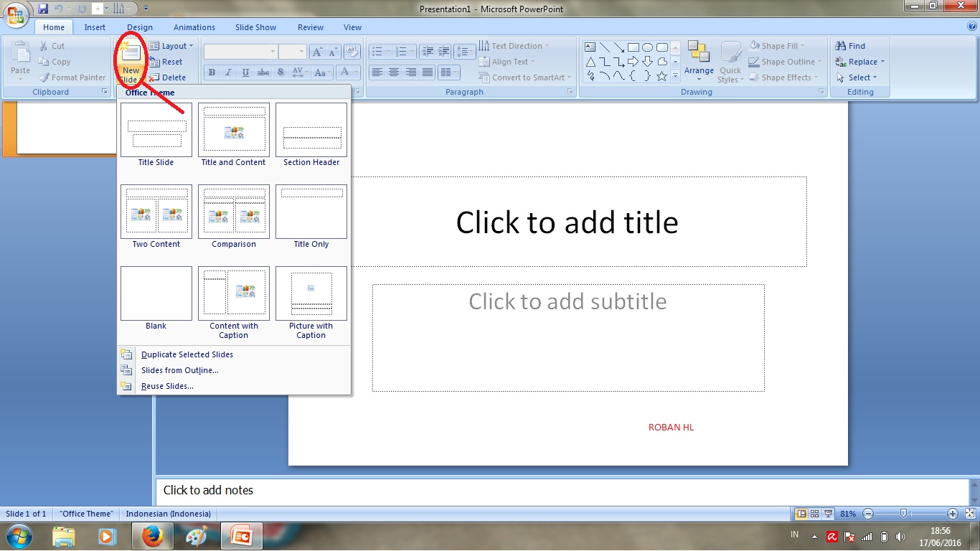Click the Format Painter icon
Viewport: 980px width, 551px height.
pyautogui.click(x=44, y=77)
